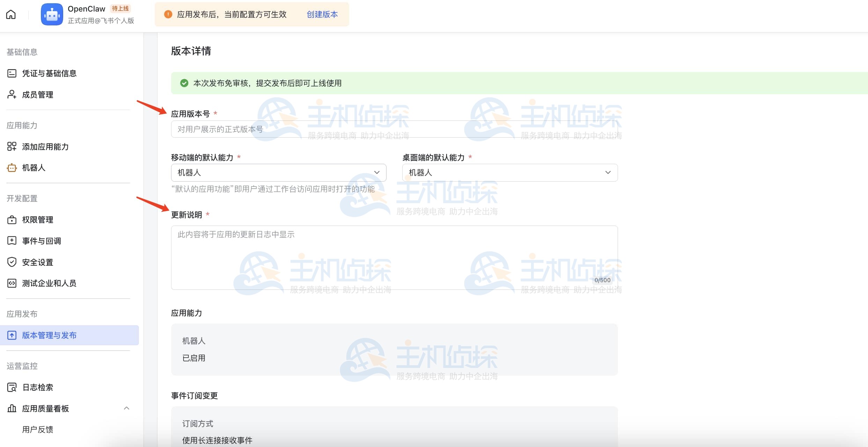Screen dimensions: 868x447
Task: Click the credentials and basic info icon
Action: 12,73
